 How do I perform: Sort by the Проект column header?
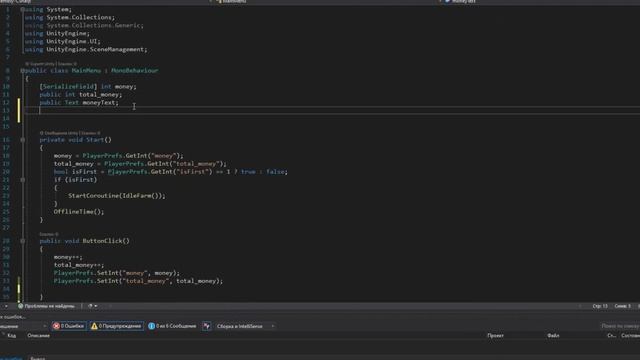click(496, 336)
